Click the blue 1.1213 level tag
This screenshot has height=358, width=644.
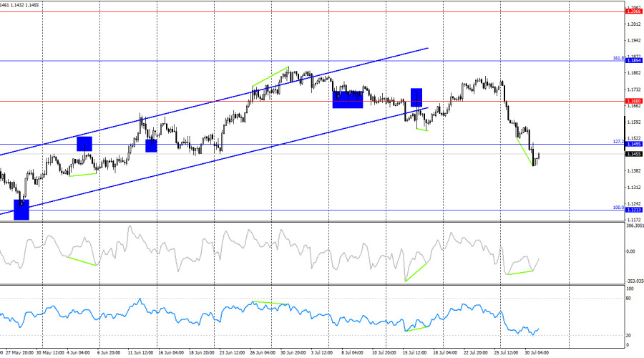(x=634, y=210)
